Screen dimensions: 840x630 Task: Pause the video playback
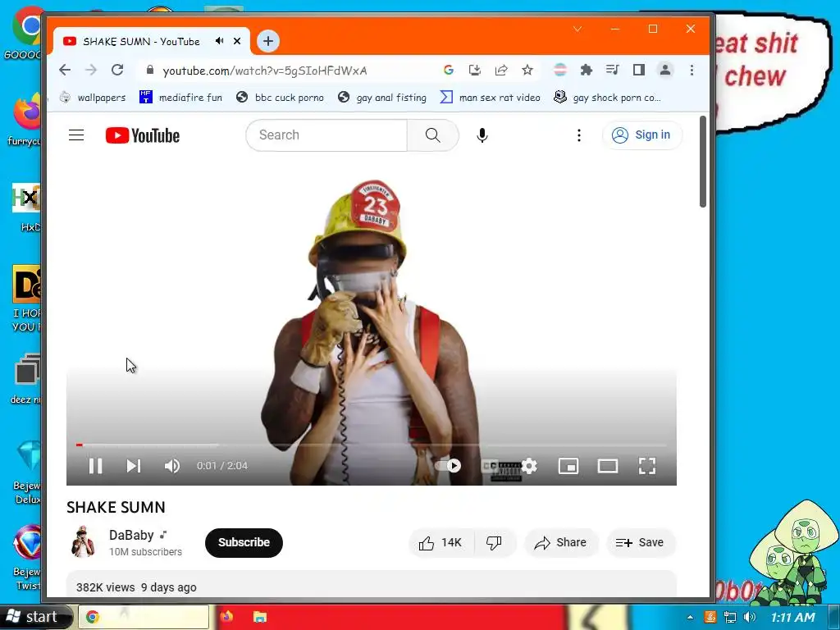click(95, 466)
